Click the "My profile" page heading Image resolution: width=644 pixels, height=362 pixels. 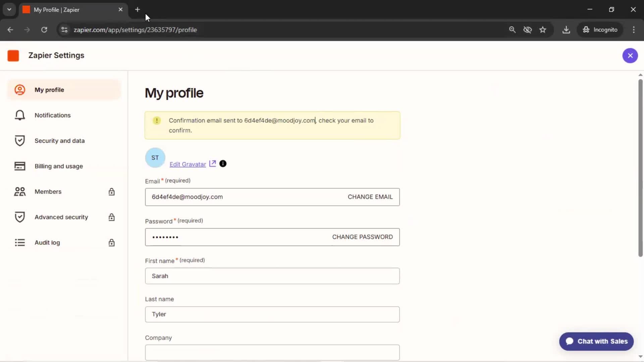tap(174, 93)
